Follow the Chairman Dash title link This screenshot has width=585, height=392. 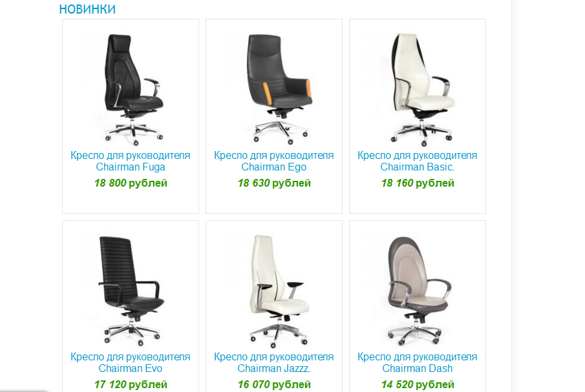(x=417, y=362)
